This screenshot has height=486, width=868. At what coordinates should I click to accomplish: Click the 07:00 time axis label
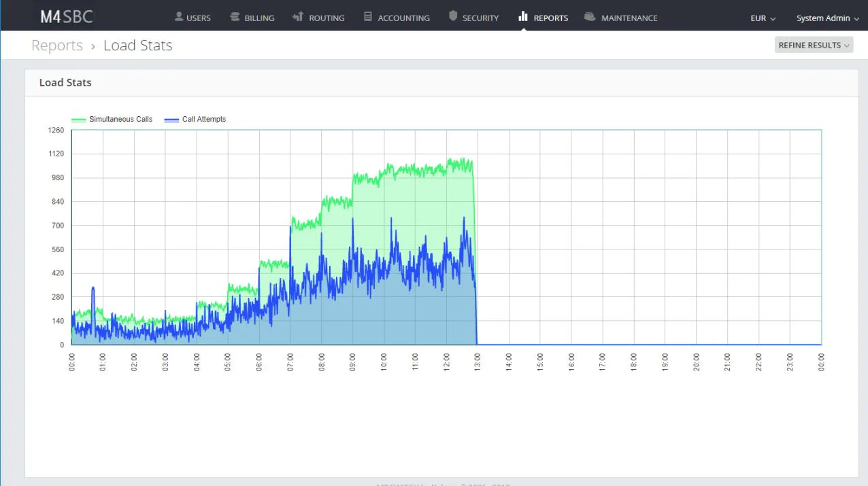pos(290,364)
